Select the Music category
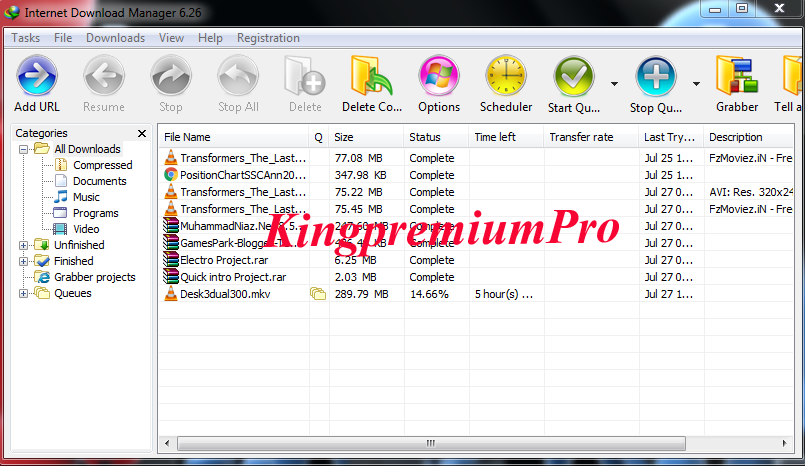The width and height of the screenshot is (805, 466). click(x=86, y=197)
